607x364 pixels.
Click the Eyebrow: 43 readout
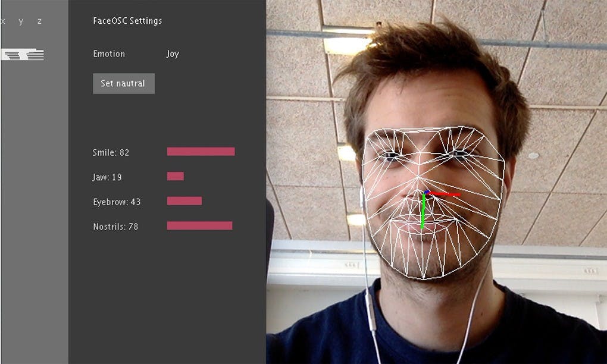pos(117,202)
